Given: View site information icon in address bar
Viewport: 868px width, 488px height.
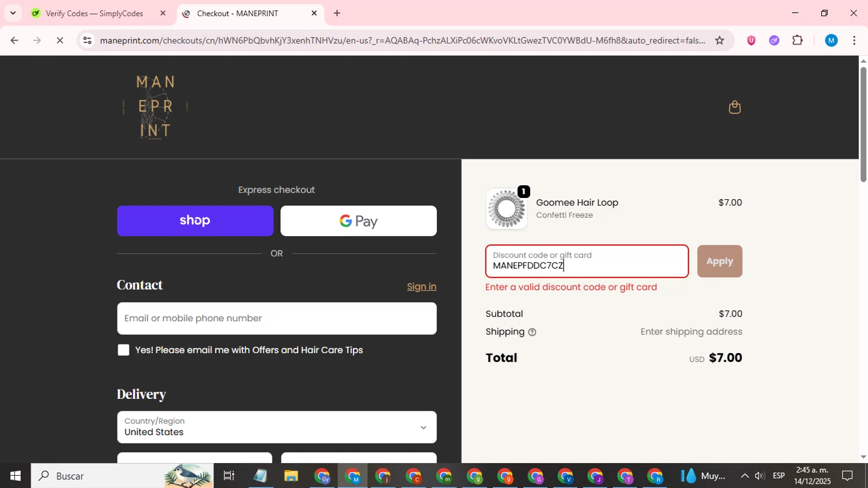Looking at the screenshot, I should tap(87, 41).
